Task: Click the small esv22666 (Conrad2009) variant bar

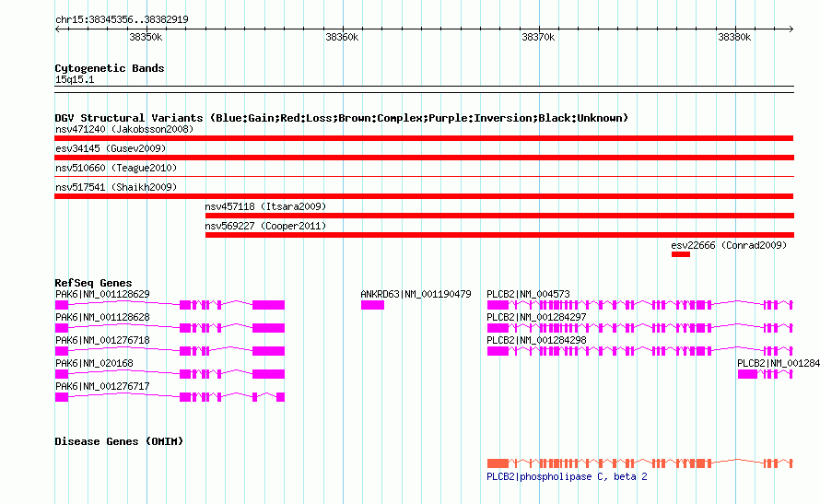Action: point(680,254)
